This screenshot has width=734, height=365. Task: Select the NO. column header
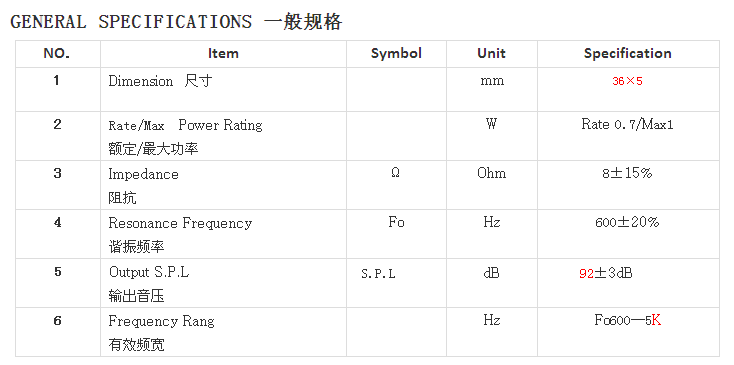pyautogui.click(x=58, y=54)
